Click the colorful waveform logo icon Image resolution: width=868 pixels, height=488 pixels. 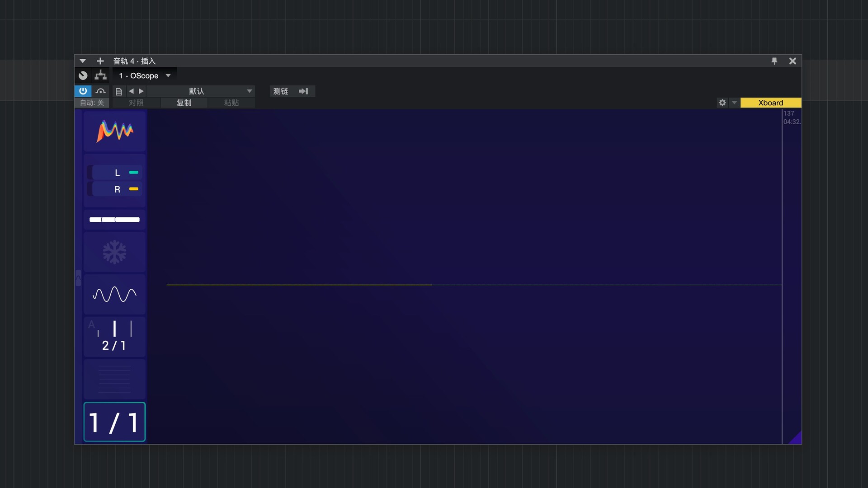pos(114,131)
